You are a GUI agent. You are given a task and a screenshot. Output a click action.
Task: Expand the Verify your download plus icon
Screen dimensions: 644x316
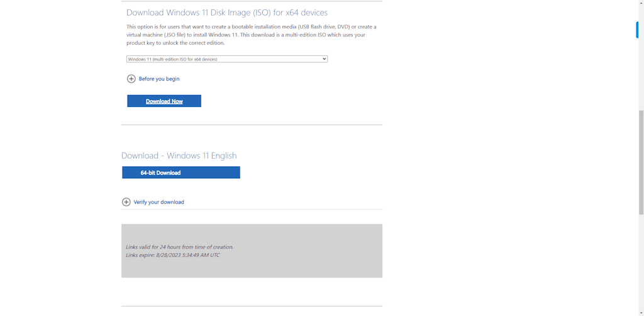(x=126, y=202)
